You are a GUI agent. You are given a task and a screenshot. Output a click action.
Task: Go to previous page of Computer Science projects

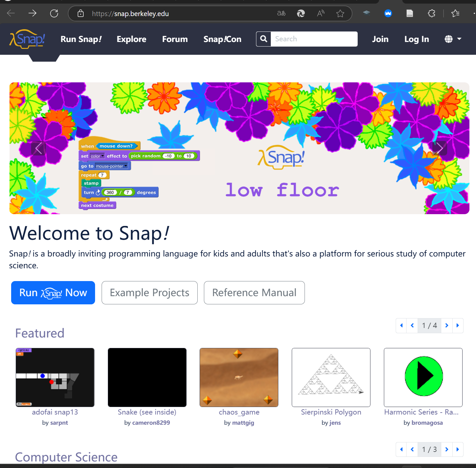tap(412, 449)
